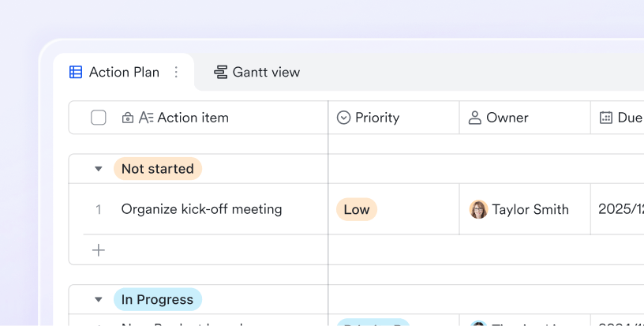This screenshot has width=644, height=326.
Task: Click the lock icon beside Action item
Action: pyautogui.click(x=128, y=118)
